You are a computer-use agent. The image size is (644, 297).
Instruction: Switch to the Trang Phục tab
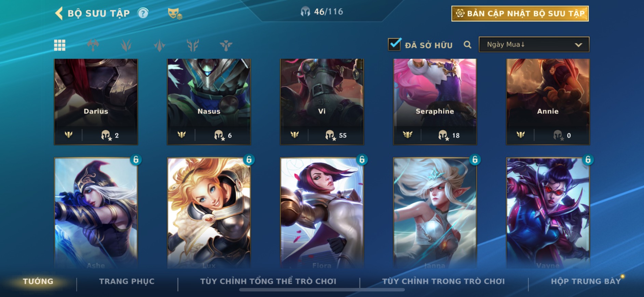click(127, 281)
